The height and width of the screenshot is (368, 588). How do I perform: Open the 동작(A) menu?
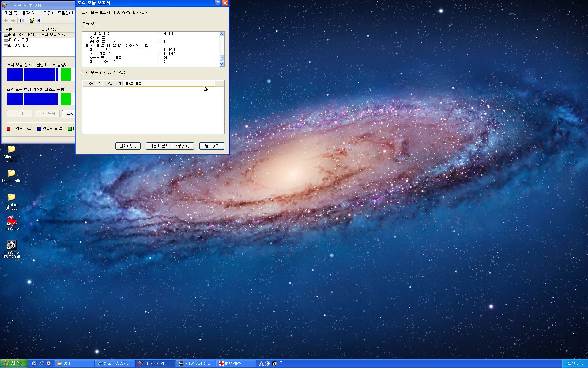point(28,13)
